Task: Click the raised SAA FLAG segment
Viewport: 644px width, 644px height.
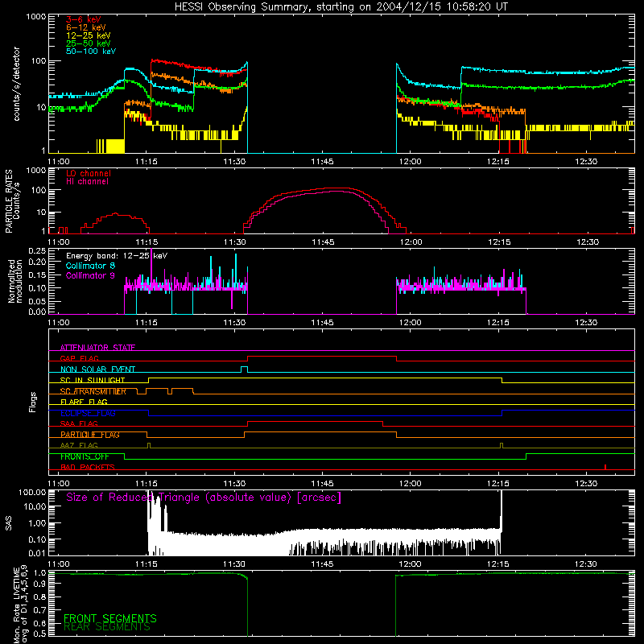Action: pos(315,421)
